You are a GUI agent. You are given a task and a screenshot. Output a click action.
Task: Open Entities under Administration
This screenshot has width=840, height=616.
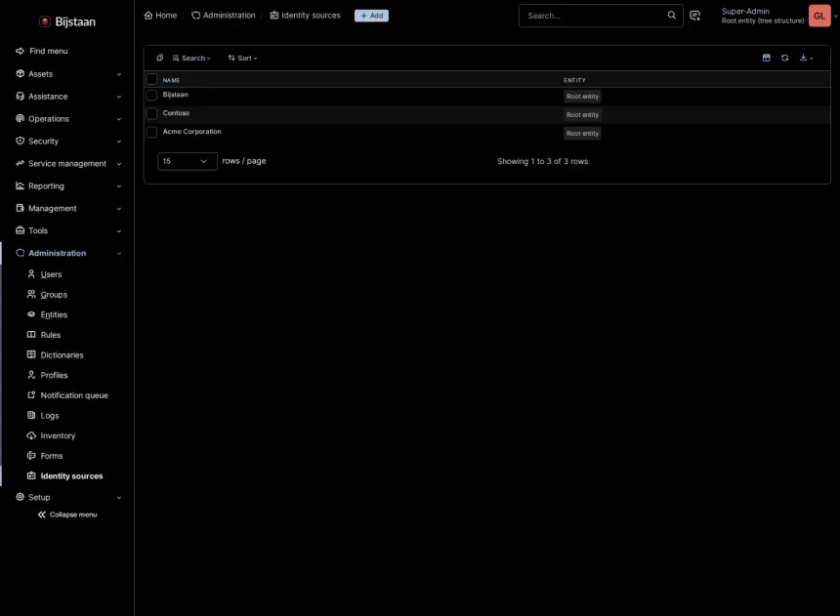(54, 315)
